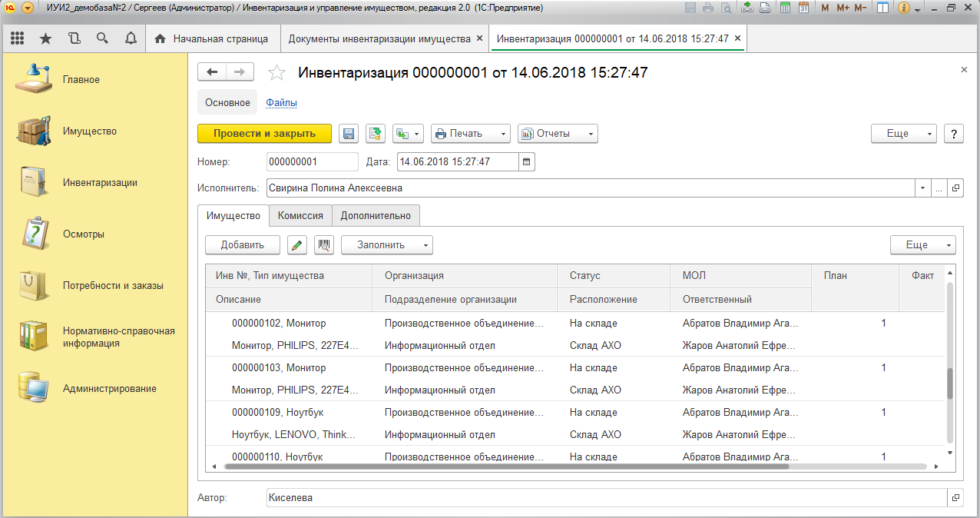Select the Дополнительно tab

376,216
